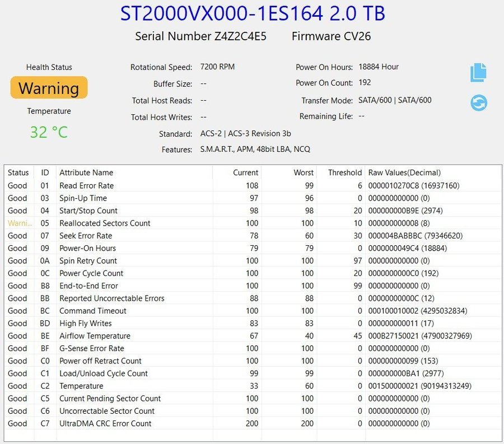Select the Spin Retry Count row
Screen dimensions: 504x444
click(x=253, y=260)
